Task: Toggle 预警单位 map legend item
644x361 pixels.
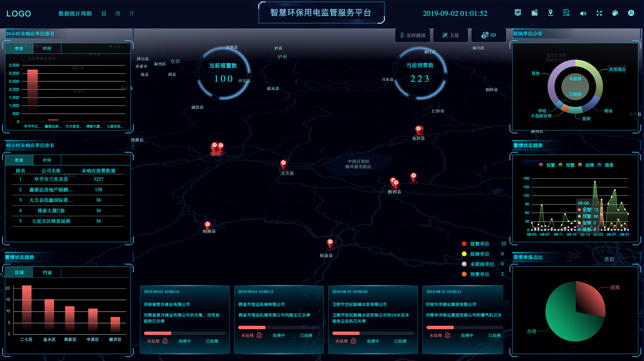Action: (x=476, y=274)
